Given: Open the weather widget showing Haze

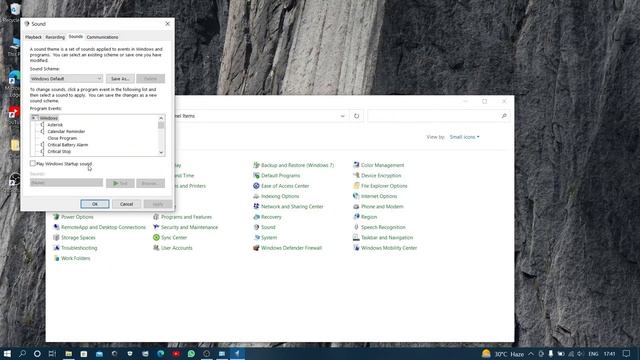Looking at the screenshot, I should 503,354.
